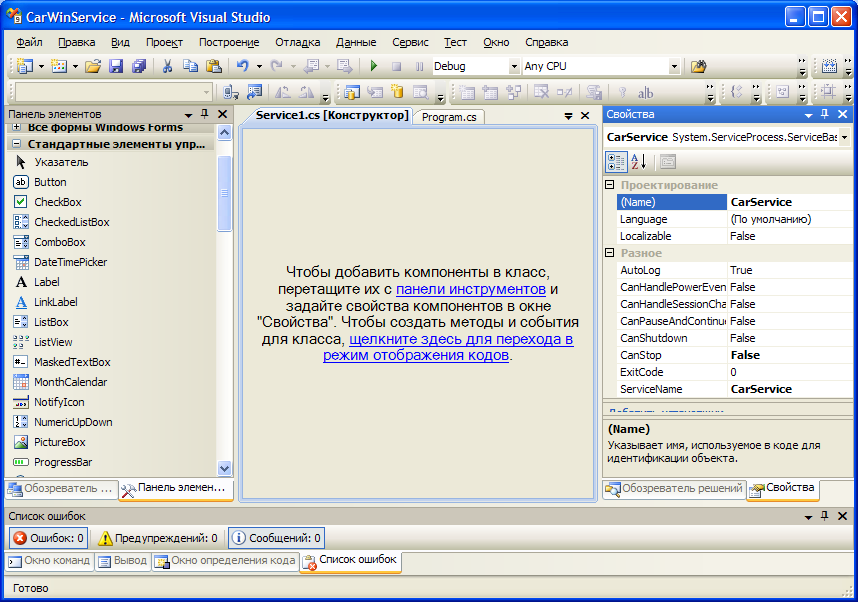Open the Сервис menu
This screenshot has height=602, width=858.
pos(410,42)
